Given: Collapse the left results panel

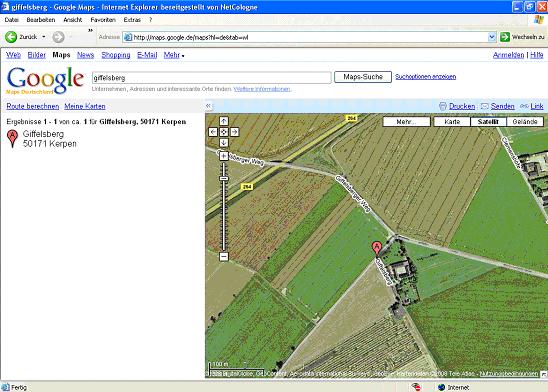Looking at the screenshot, I should coord(208,106).
